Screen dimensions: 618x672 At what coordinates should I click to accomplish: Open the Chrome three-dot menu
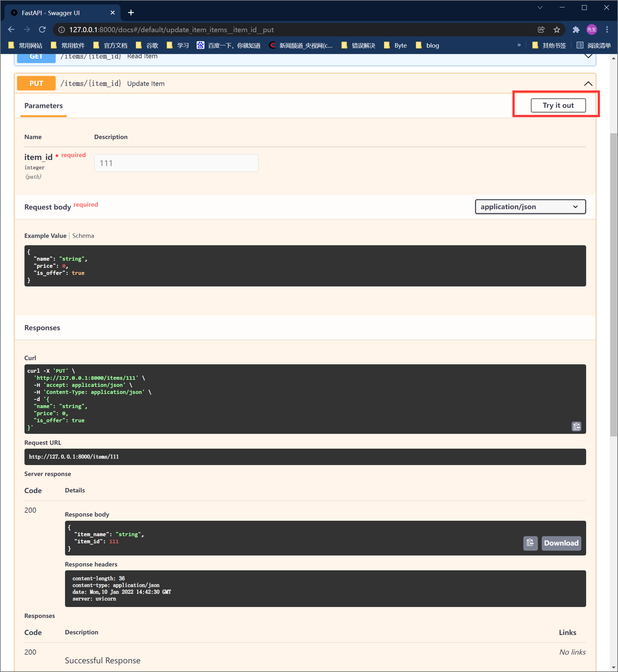(607, 30)
